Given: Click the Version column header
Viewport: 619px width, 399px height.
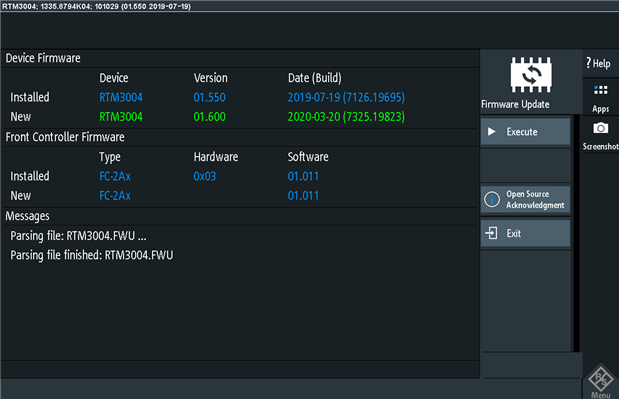Looking at the screenshot, I should 210,78.
